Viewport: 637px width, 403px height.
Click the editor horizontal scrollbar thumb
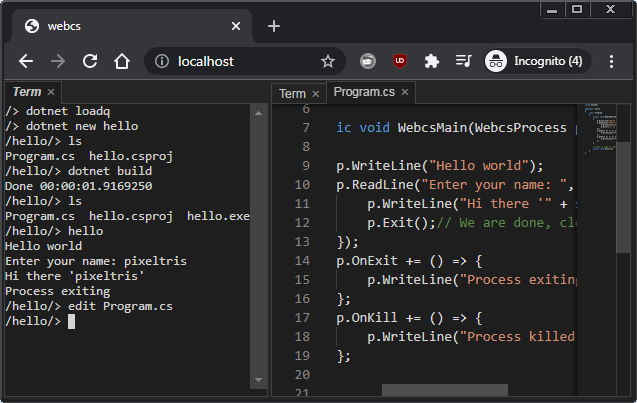[445, 390]
